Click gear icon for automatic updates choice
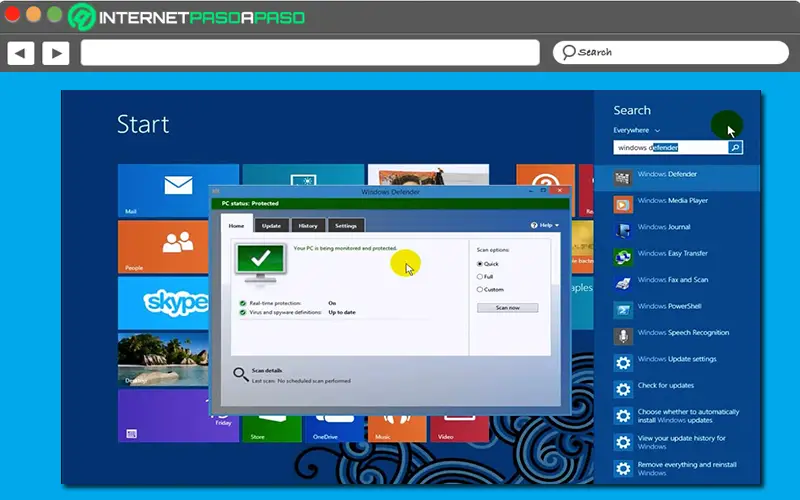The image size is (800, 500). pos(622,416)
